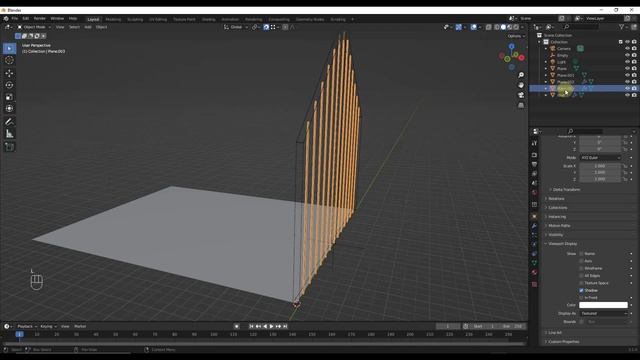Open the viewport Add menu

(x=88, y=27)
